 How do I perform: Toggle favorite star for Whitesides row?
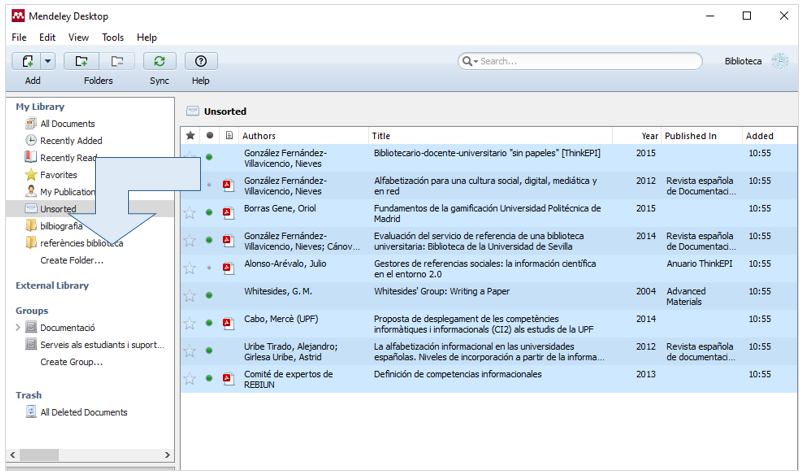tap(190, 296)
